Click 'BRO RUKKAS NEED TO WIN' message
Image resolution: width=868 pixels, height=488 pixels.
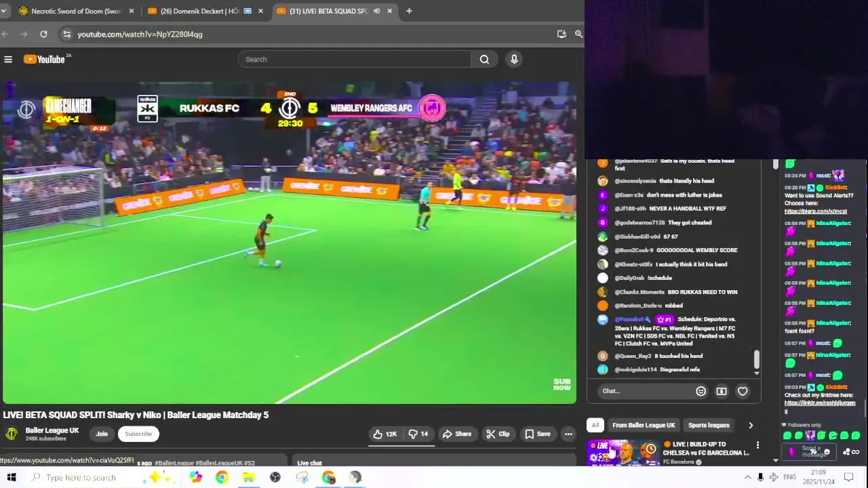pyautogui.click(x=703, y=292)
